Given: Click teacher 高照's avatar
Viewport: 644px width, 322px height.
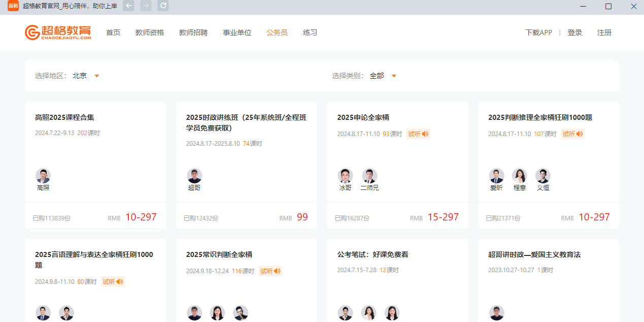Looking at the screenshot, I should pos(43,176).
